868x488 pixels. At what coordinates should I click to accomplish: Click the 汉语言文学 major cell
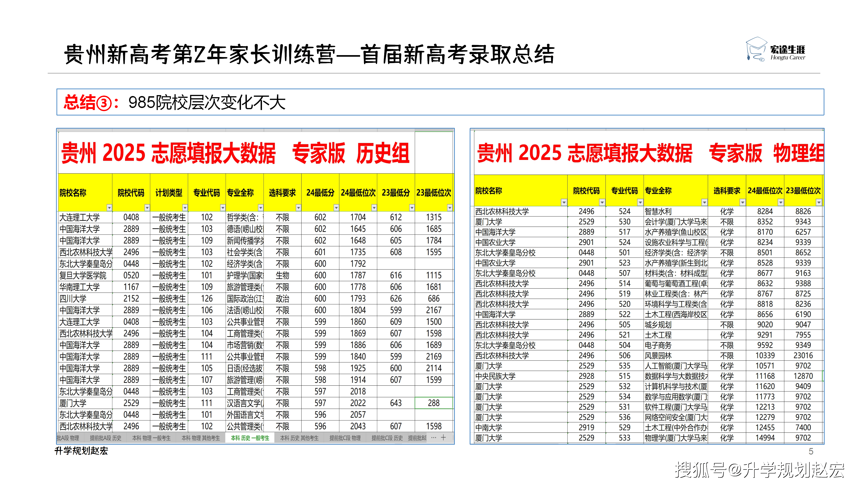tap(245, 403)
